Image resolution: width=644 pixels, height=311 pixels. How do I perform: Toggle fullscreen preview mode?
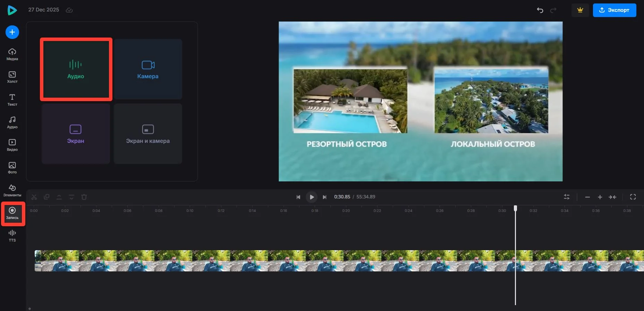point(633,197)
